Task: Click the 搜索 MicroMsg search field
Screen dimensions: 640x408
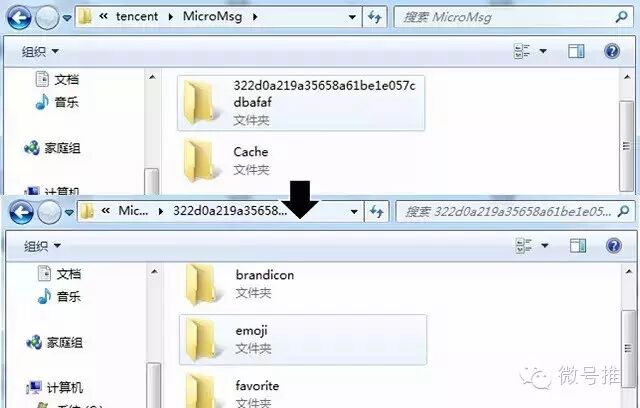Action: (514, 17)
